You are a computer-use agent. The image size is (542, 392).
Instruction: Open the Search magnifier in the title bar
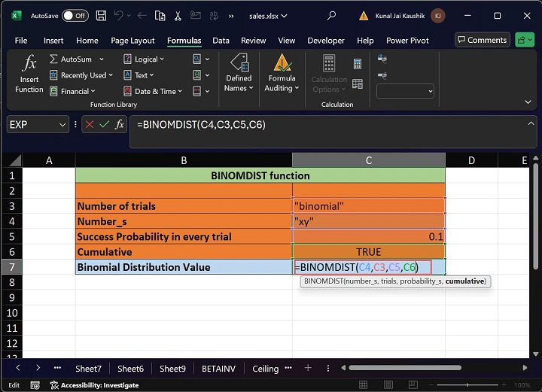(x=332, y=15)
